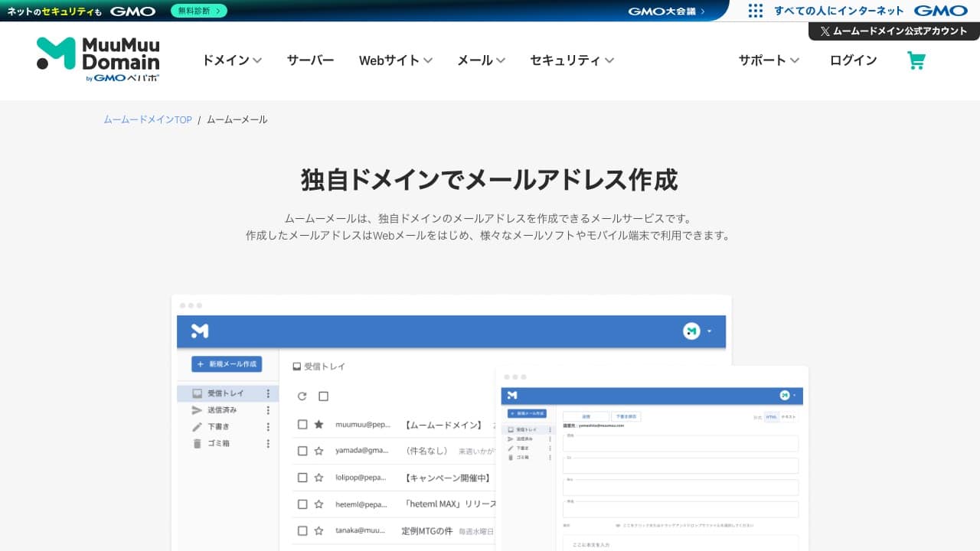Check the box for heteml@pepa... email
This screenshot has width=980, height=551.
302,504
